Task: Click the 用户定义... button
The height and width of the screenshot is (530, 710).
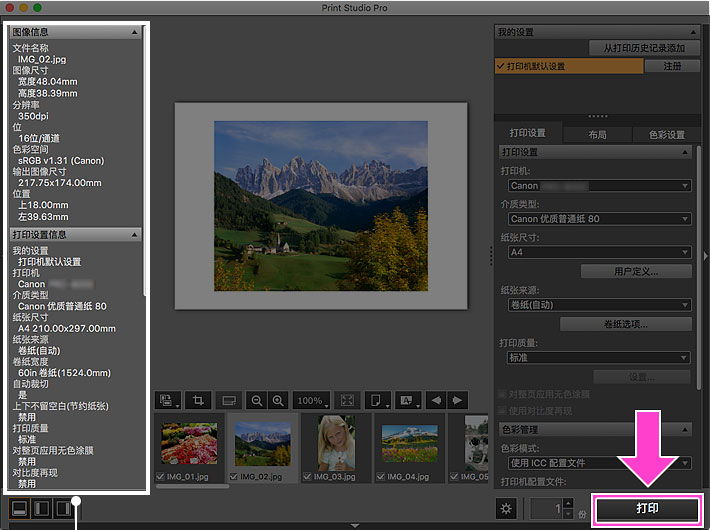Action: coord(636,271)
